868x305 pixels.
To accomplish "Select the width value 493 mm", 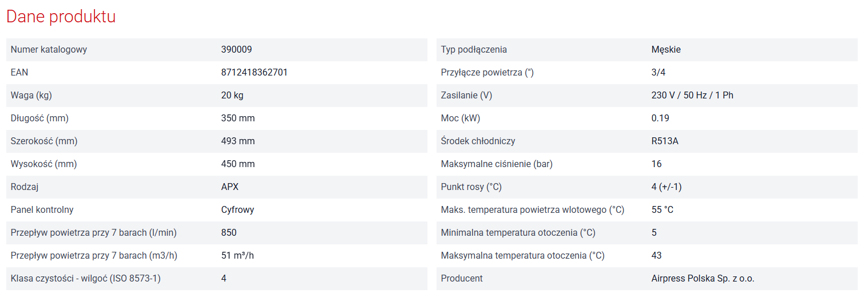I will pos(237,141).
